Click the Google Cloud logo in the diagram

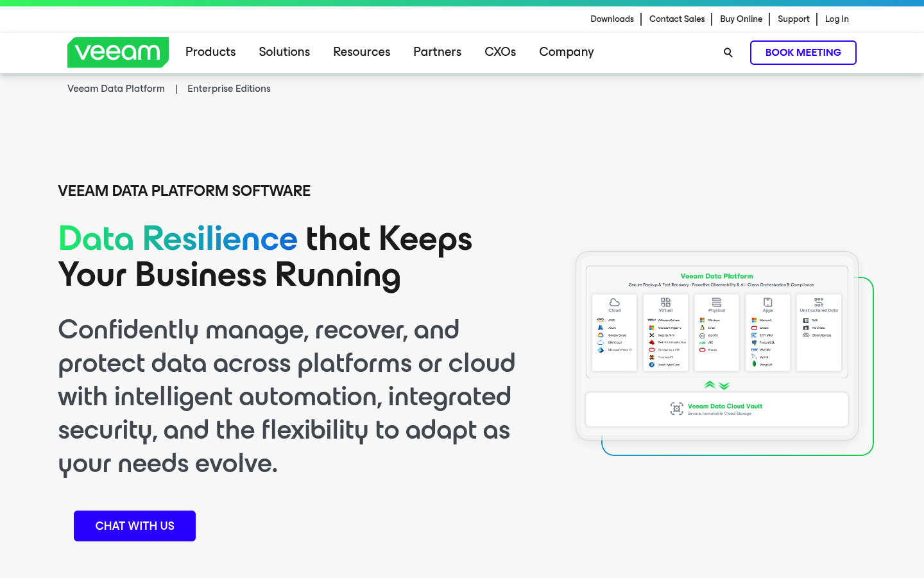[601, 335]
